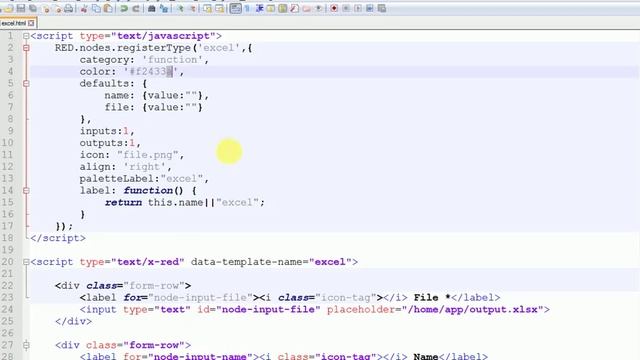
Task: Show the Document Map panel
Action: pos(282,8)
